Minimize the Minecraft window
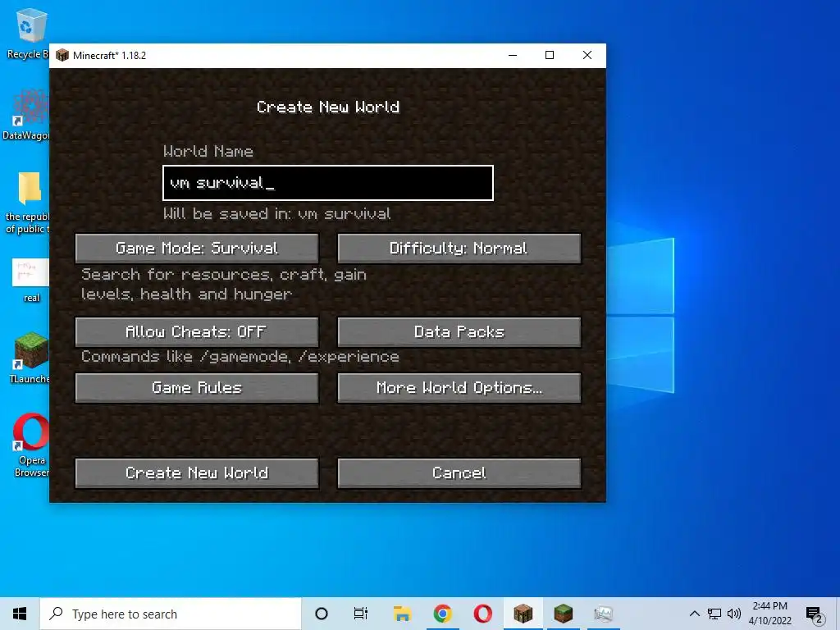Viewport: 840px width, 630px height. (x=513, y=55)
